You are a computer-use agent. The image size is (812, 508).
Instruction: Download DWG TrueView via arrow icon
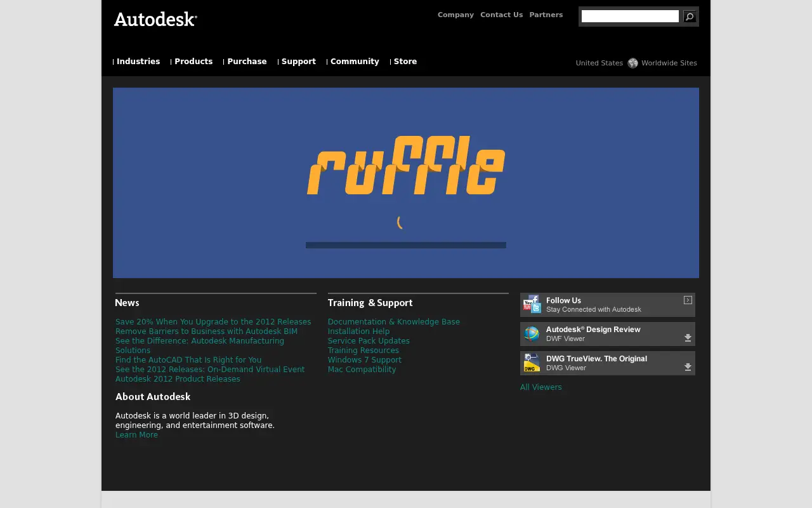tap(688, 367)
